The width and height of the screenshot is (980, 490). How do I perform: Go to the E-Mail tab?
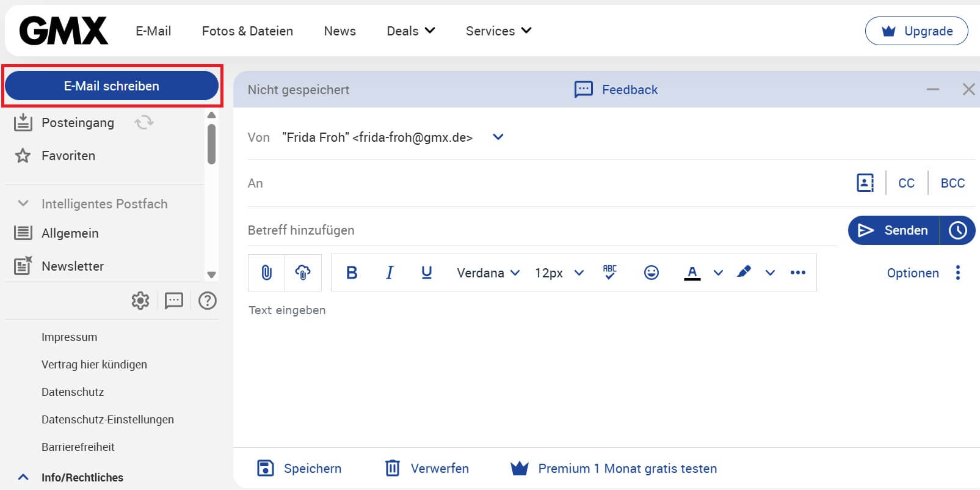coord(153,31)
